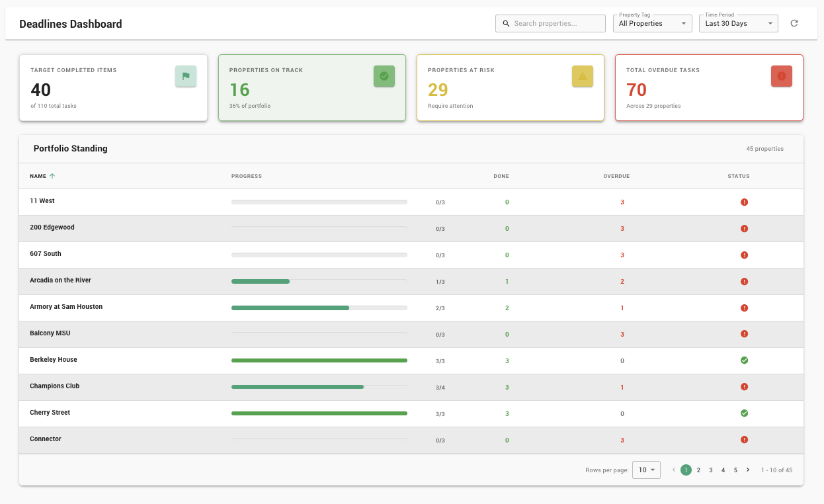The width and height of the screenshot is (824, 504).
Task: Go to page 3 of the table
Action: [711, 470]
